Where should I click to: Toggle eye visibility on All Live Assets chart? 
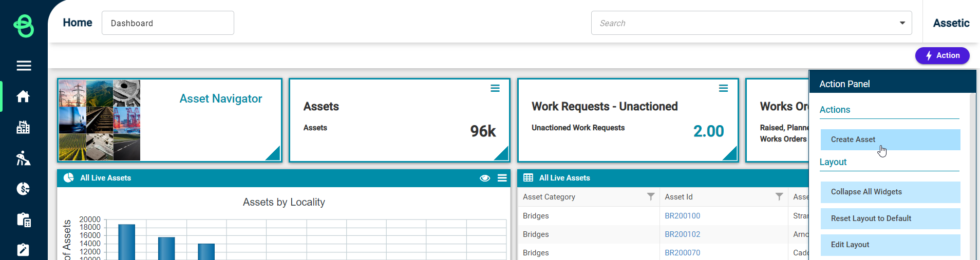(x=485, y=178)
